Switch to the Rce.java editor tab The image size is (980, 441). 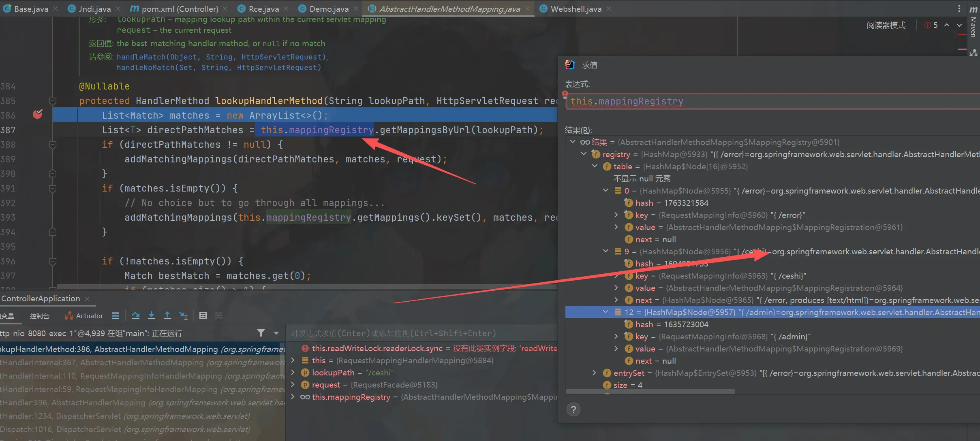(x=263, y=9)
